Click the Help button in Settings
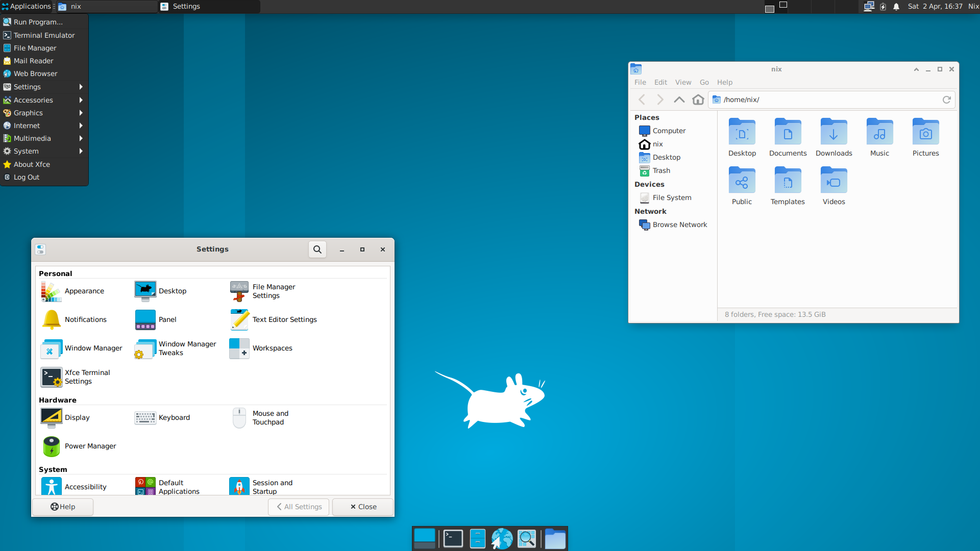Viewport: 980px width, 551px height. (x=63, y=507)
